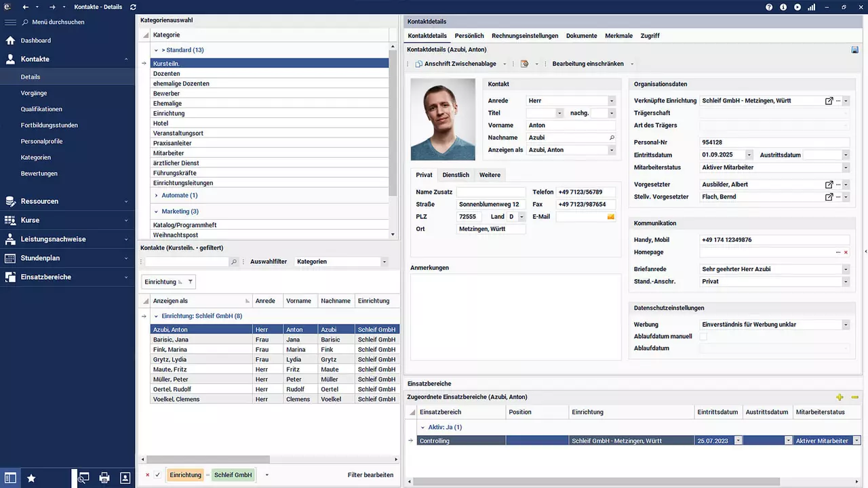
Task: Open the Mitarbeiterstatus dropdown
Action: click(846, 167)
